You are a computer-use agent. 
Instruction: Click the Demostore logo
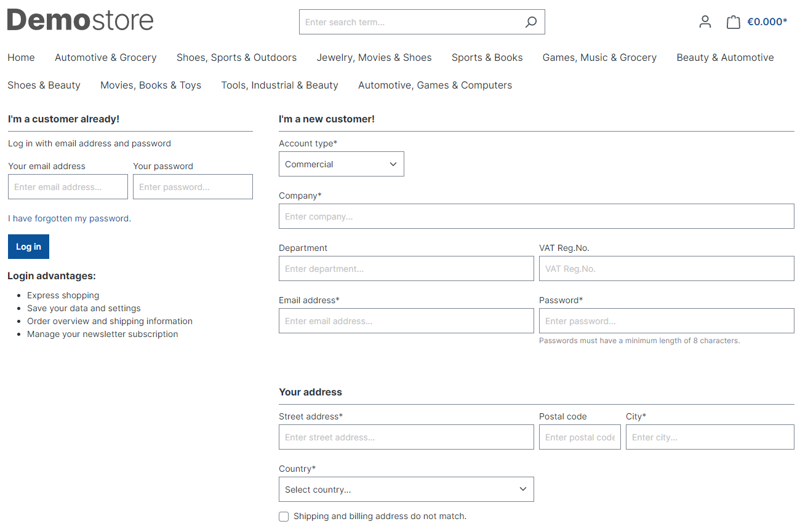coord(81,20)
